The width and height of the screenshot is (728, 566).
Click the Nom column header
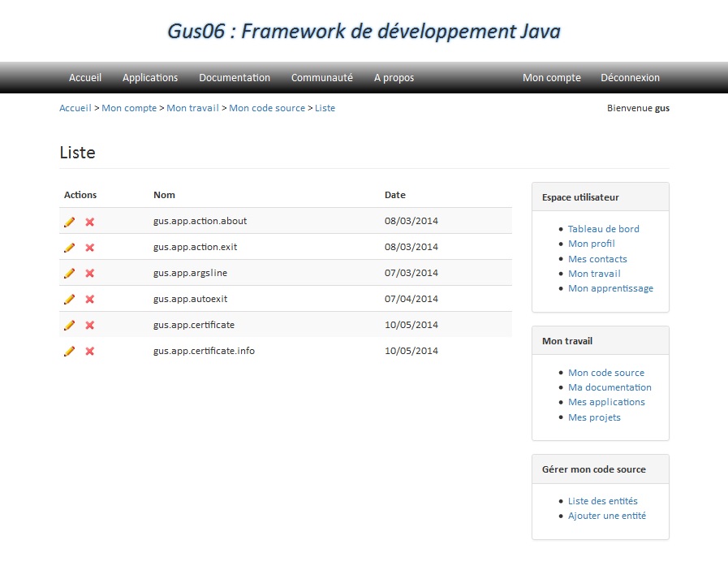click(165, 195)
